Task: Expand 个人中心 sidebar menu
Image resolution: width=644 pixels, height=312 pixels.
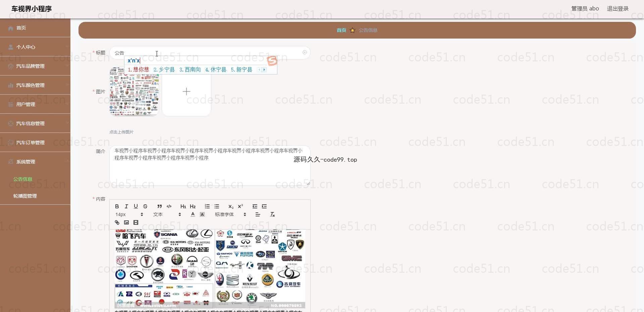Action: tap(35, 47)
